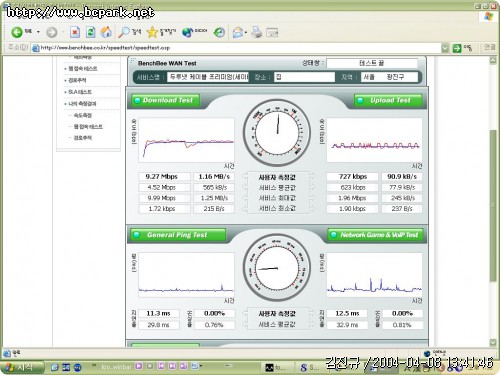
Task: Expand the Back button history dropdown
Action: (x=38, y=32)
